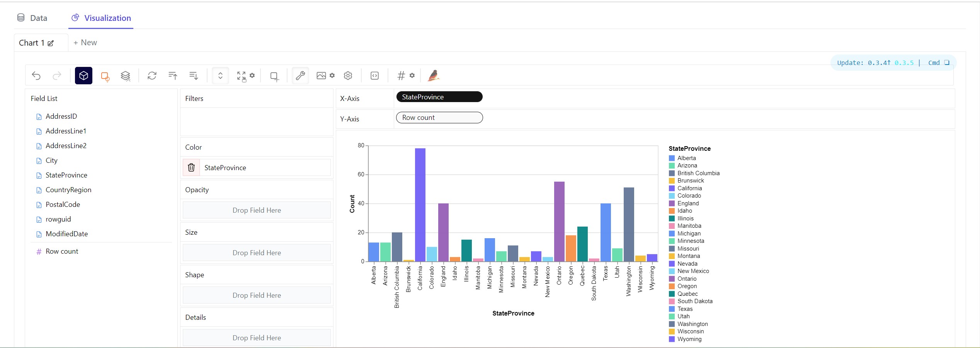The height and width of the screenshot is (348, 980).
Task: Sort in descending order
Action: click(x=194, y=76)
